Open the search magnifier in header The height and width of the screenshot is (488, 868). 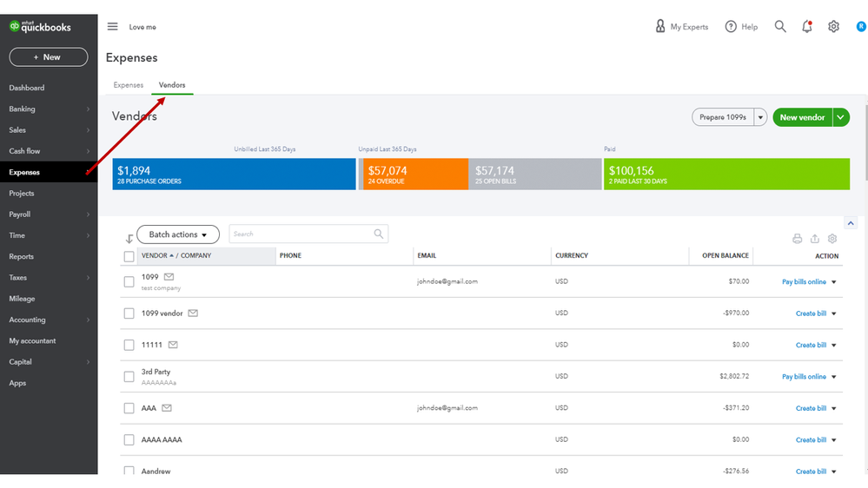pos(780,27)
